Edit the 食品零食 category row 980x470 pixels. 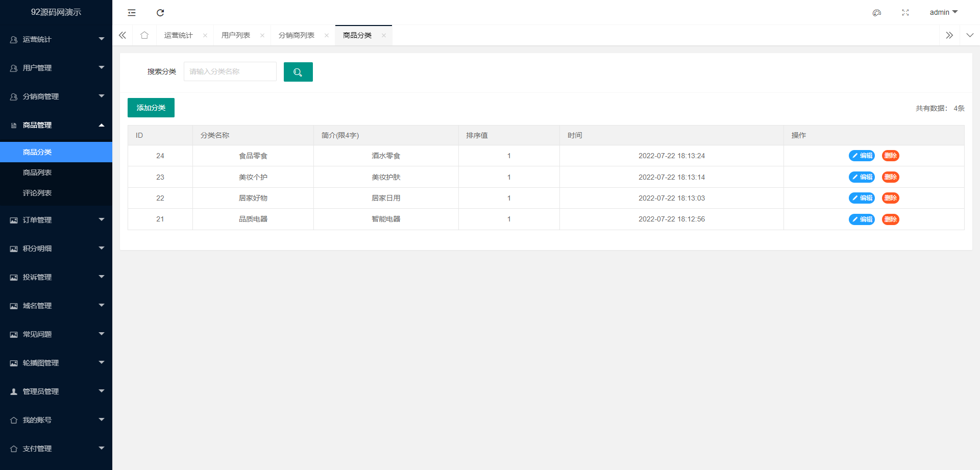point(862,156)
